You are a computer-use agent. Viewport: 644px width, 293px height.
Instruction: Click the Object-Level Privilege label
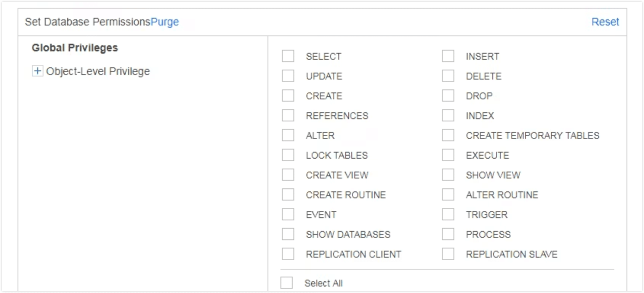[98, 72]
